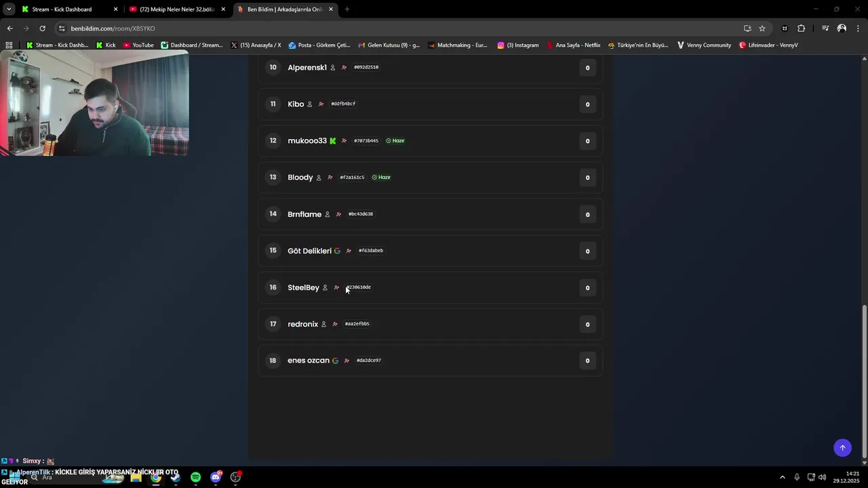Click the Google icon beside Göt Delikleri

click(x=337, y=251)
